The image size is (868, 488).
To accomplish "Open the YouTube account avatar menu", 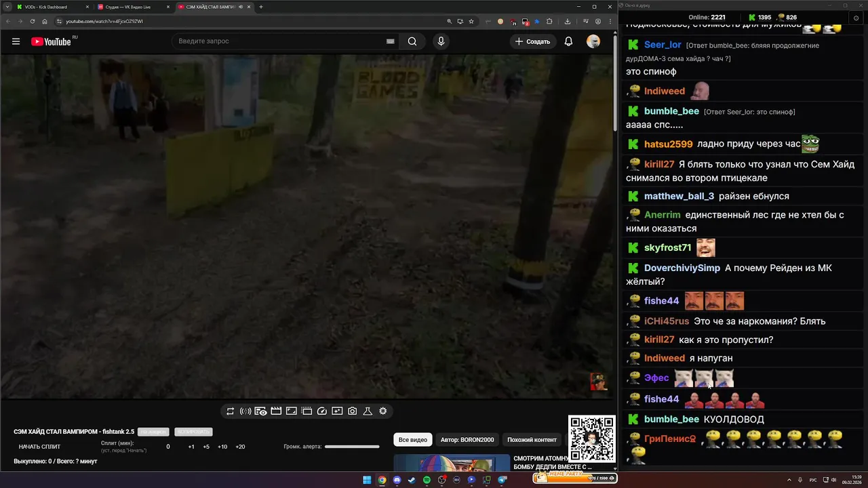I will click(x=593, y=41).
